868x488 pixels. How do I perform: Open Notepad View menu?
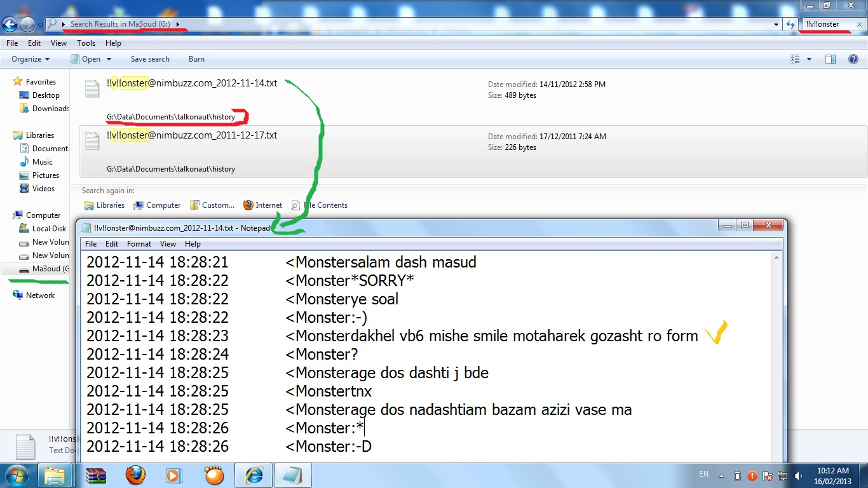pos(168,244)
